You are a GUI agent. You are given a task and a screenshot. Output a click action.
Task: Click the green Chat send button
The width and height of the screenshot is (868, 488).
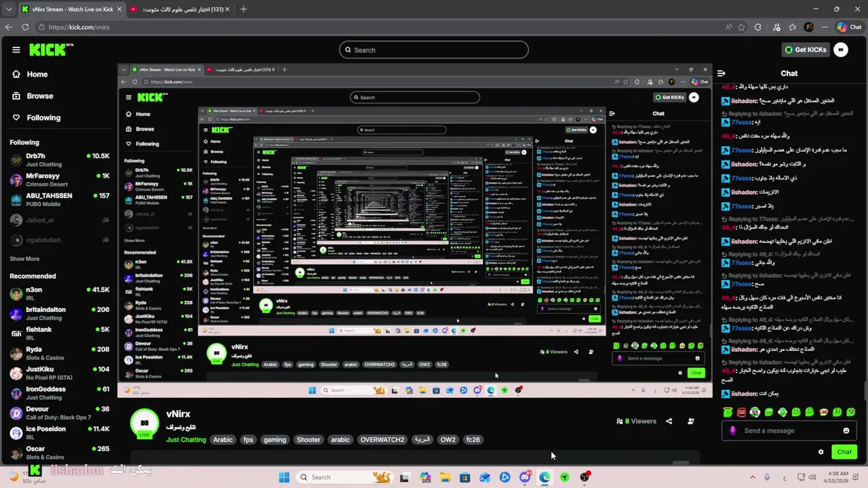(844, 452)
